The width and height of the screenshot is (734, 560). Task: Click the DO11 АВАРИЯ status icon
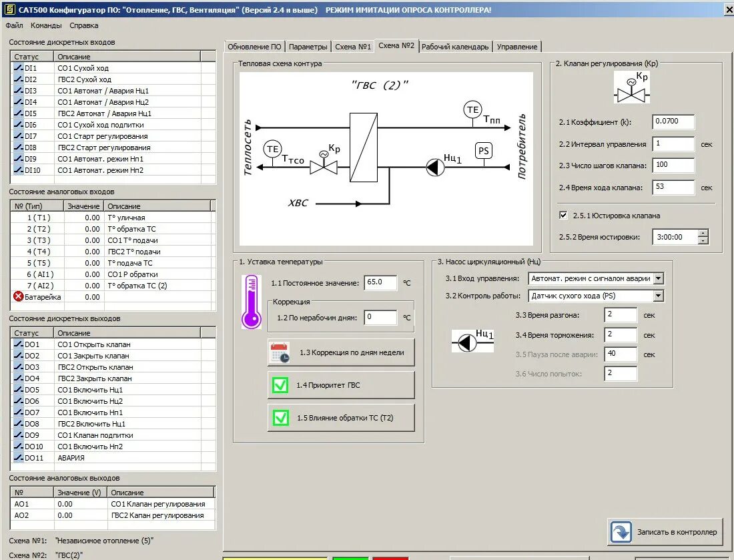18,457
